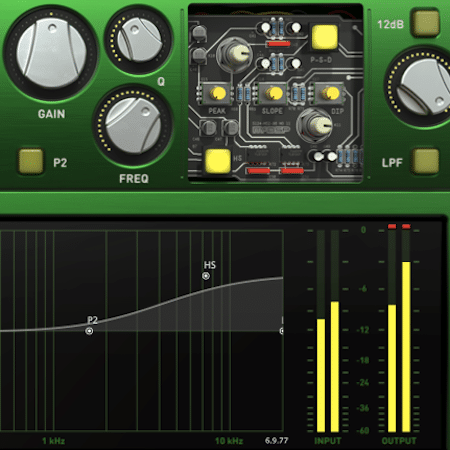The height and width of the screenshot is (450, 450).
Task: Toggle the P2 band button
Action: (31, 161)
